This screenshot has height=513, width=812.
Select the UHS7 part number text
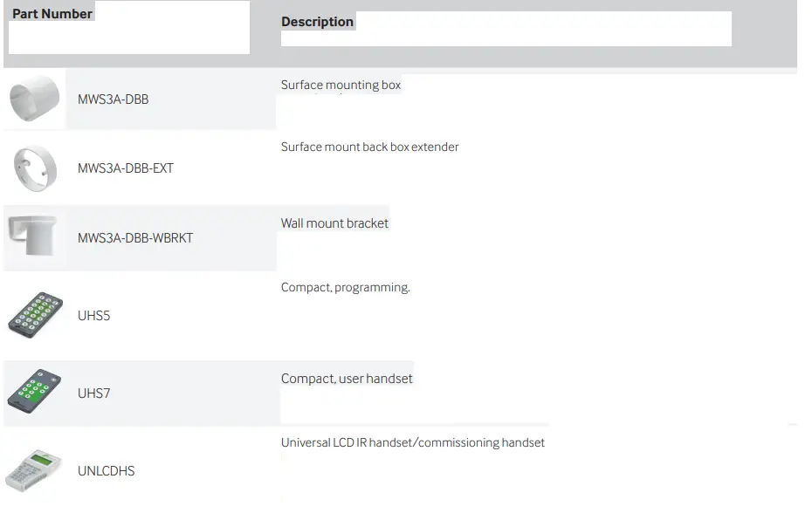(x=94, y=393)
